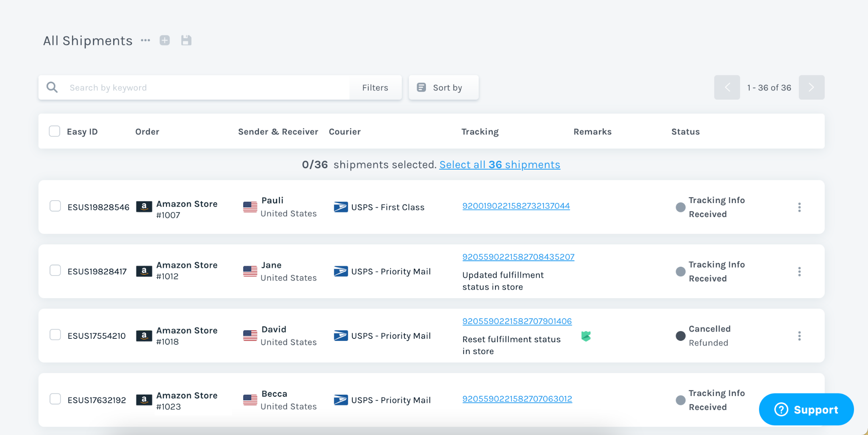Click the Courier column header

tap(345, 131)
